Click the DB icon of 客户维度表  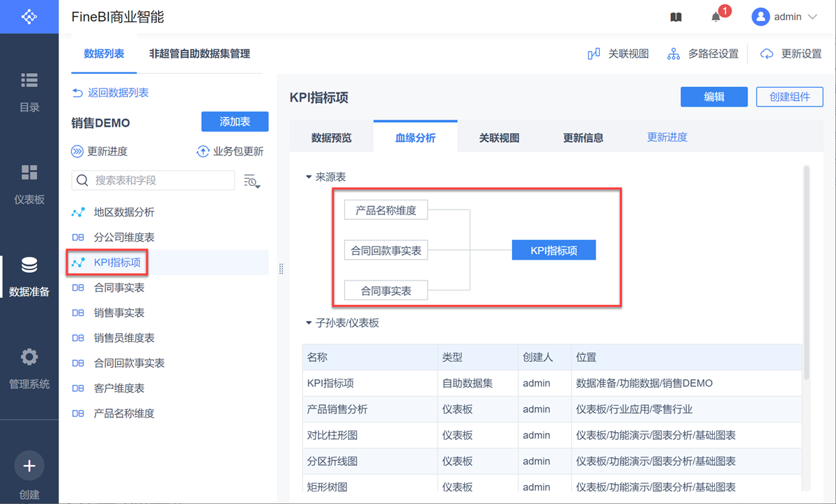78,388
